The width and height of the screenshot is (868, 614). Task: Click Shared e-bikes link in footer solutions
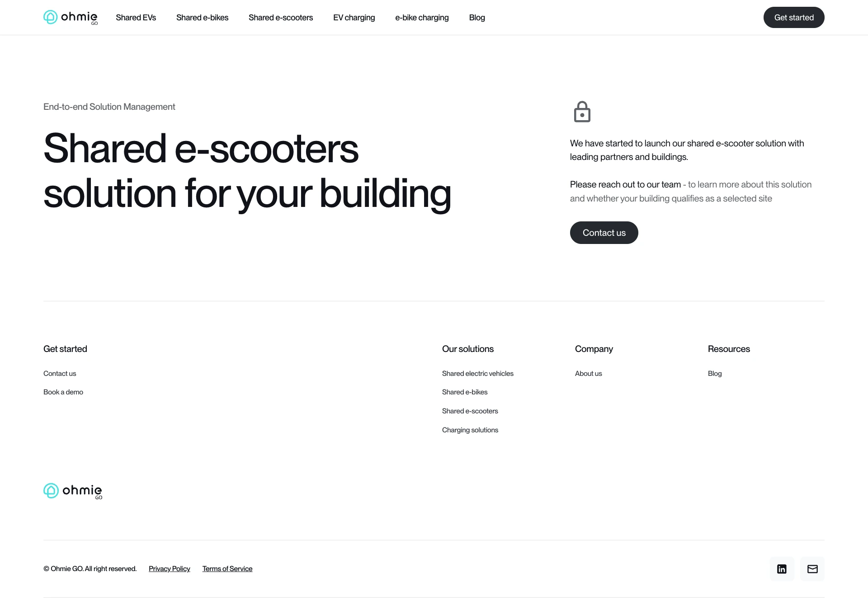[465, 392]
